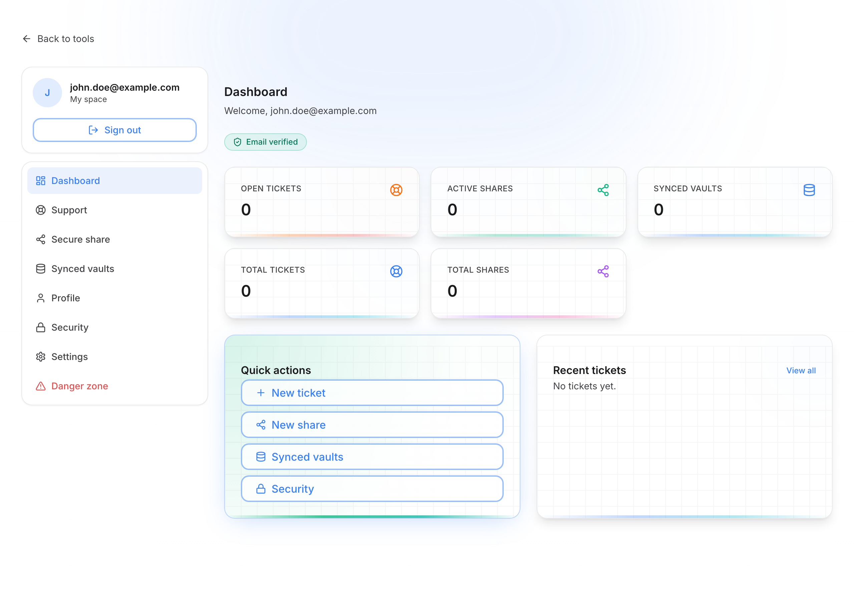Open the Support page from sidebar
The height and width of the screenshot is (616, 854).
[x=115, y=210]
